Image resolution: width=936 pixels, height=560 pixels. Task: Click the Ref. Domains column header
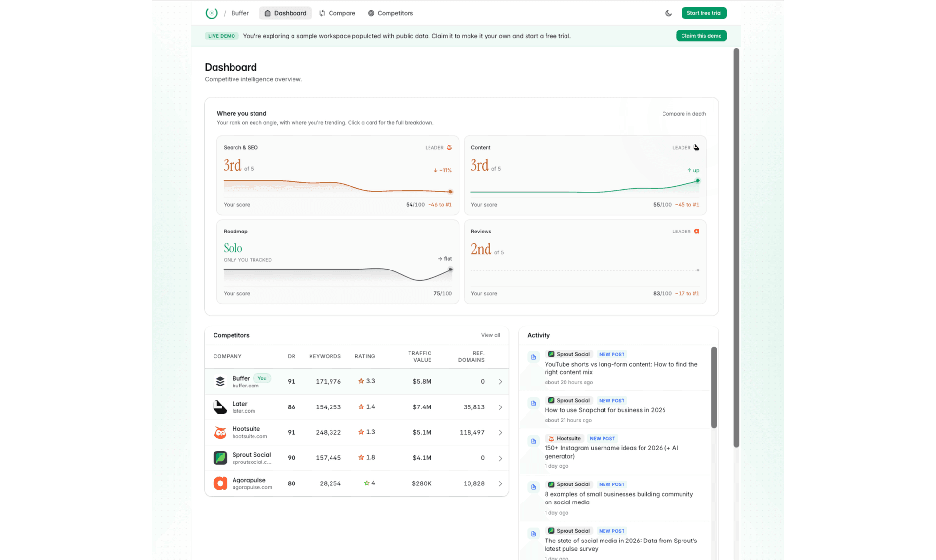pyautogui.click(x=471, y=356)
